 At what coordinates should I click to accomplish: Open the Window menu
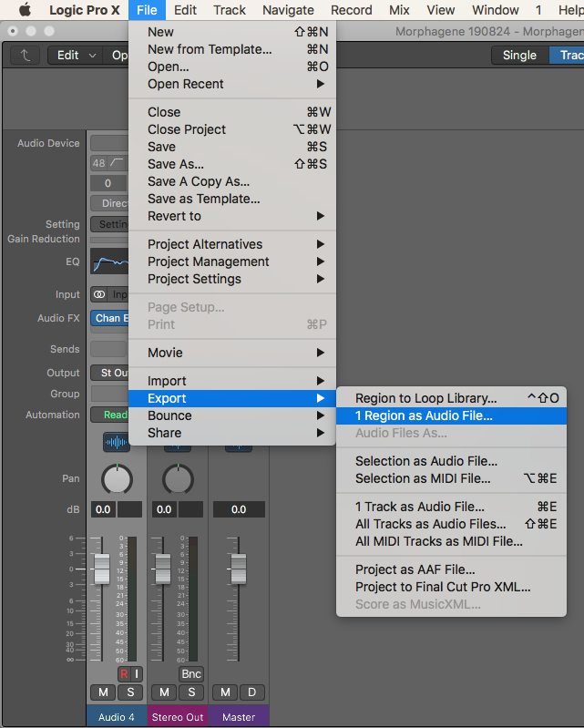coord(496,10)
